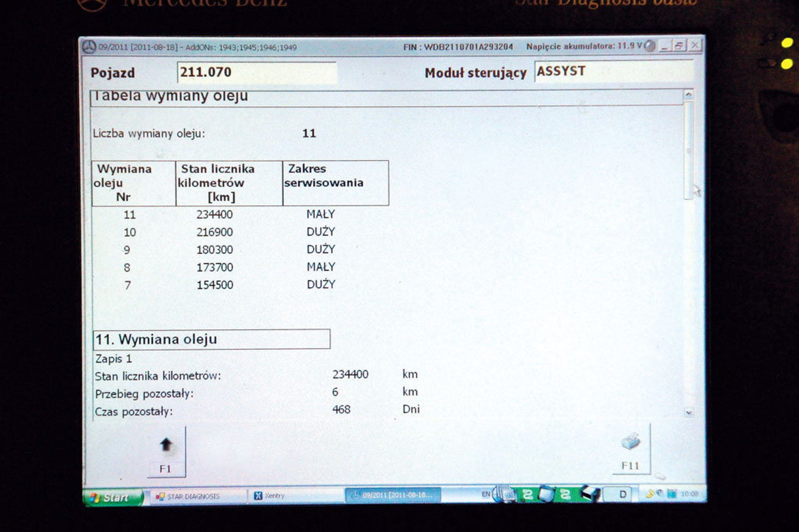Click the Pojazd field showing 211.070
Screen dimensions: 799x532
pyautogui.click(x=257, y=73)
